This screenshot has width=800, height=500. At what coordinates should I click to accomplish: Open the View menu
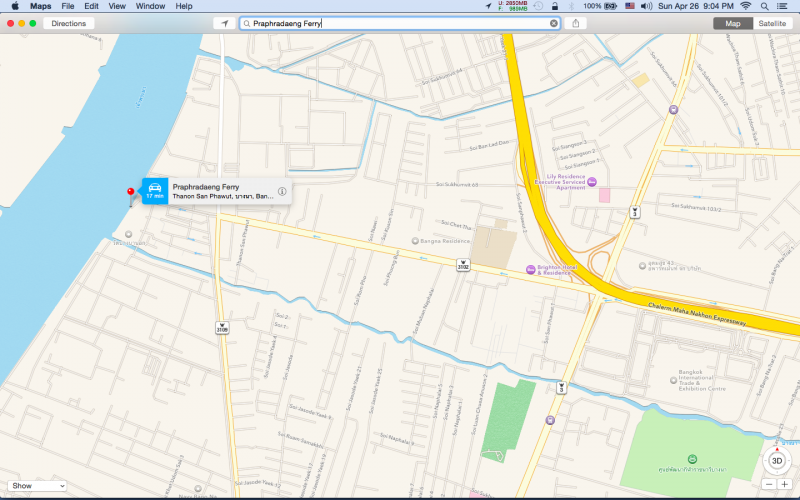point(117,6)
